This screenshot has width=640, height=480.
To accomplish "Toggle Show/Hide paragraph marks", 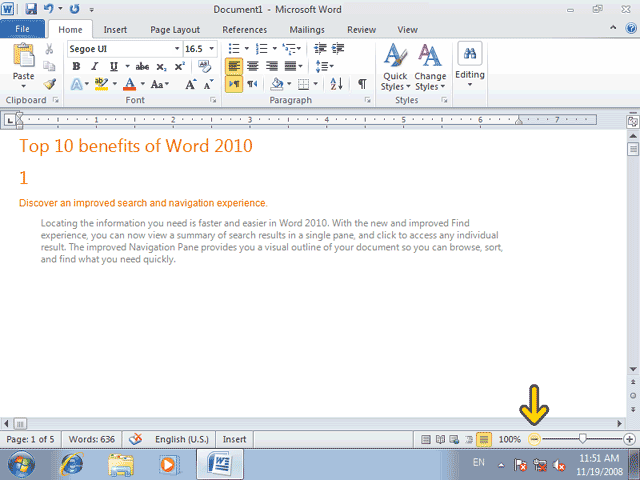I will click(x=362, y=84).
